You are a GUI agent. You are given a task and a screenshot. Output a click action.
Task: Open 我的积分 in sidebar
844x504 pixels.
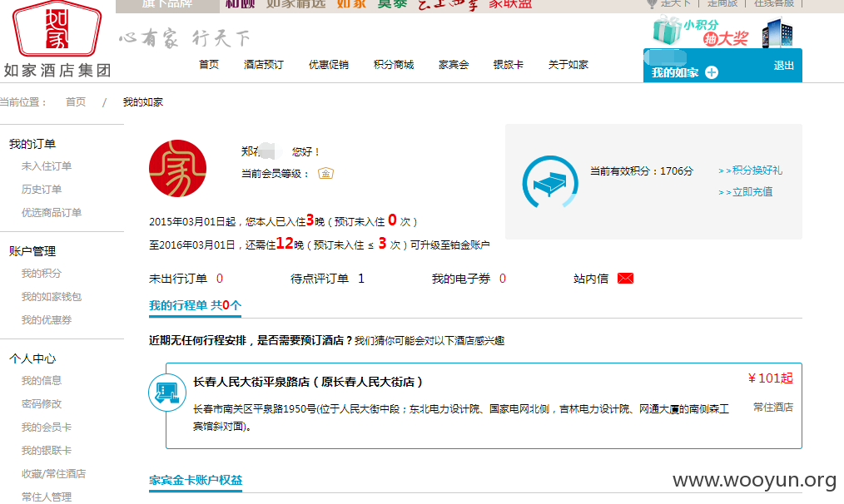42,274
